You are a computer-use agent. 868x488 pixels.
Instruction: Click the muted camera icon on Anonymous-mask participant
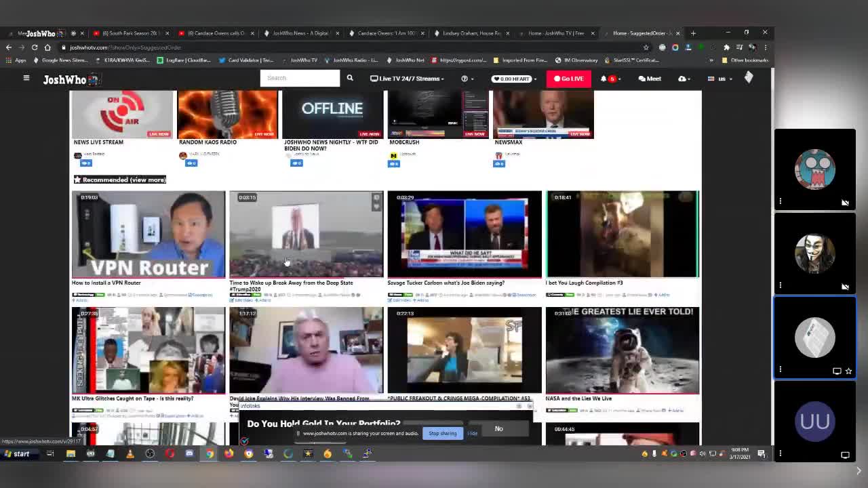point(845,287)
